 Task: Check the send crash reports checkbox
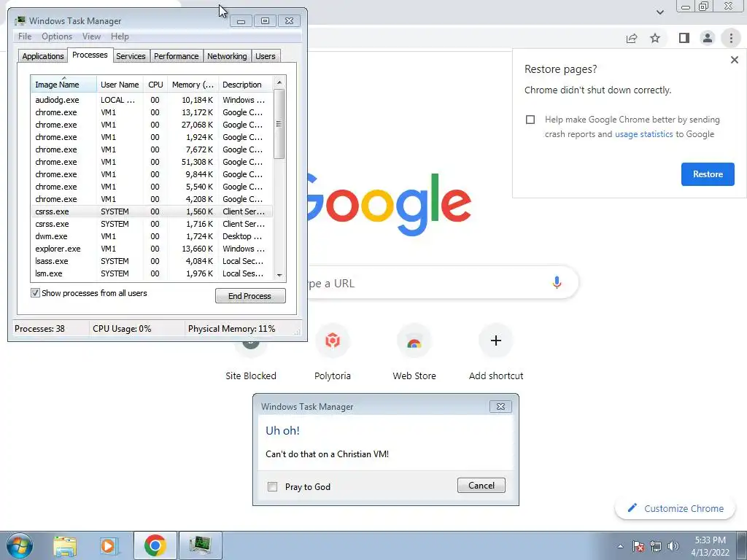530,120
